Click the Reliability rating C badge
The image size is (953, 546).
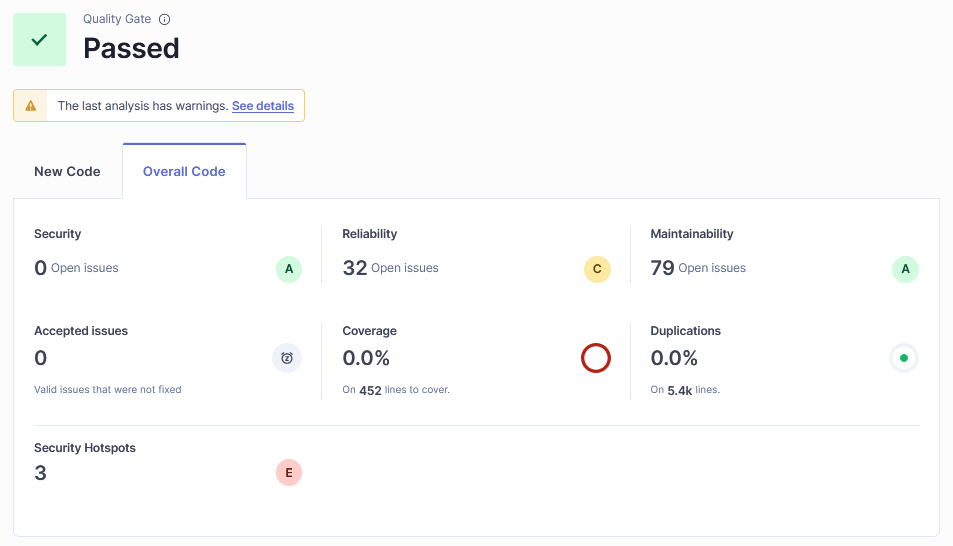click(597, 269)
